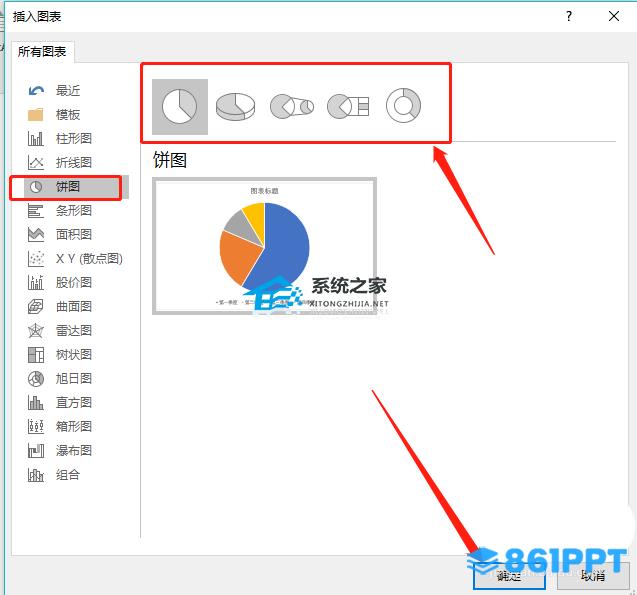Confirm with the 确定 button
Image resolution: width=637 pixels, height=595 pixels.
(x=509, y=576)
